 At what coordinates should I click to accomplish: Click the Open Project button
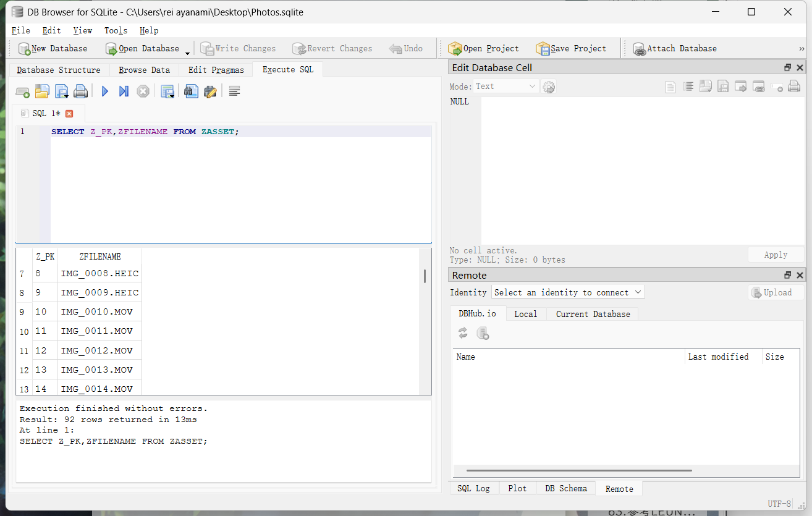pos(484,49)
